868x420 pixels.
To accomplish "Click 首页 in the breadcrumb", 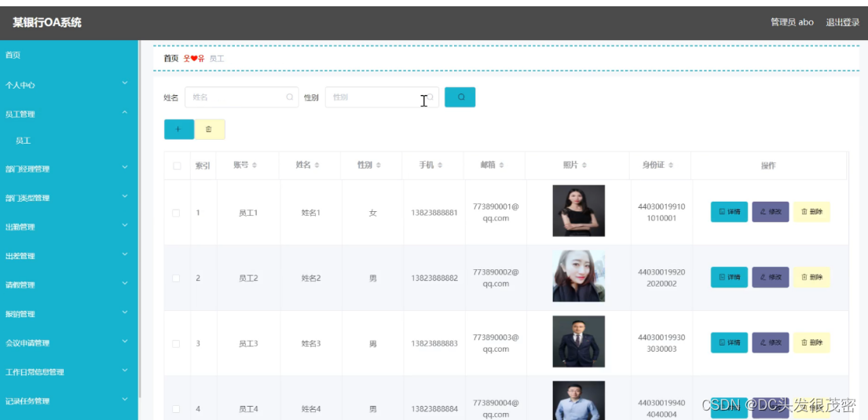I will point(171,58).
